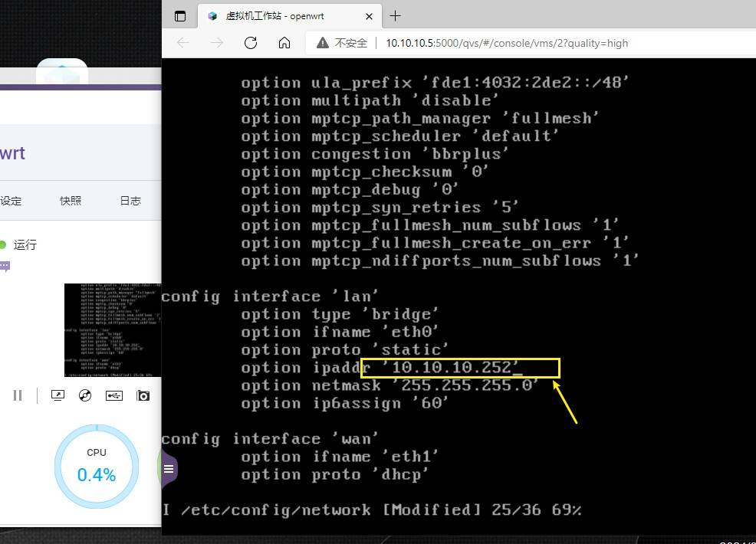Open the 快照 tab
756x544 pixels.
point(71,201)
